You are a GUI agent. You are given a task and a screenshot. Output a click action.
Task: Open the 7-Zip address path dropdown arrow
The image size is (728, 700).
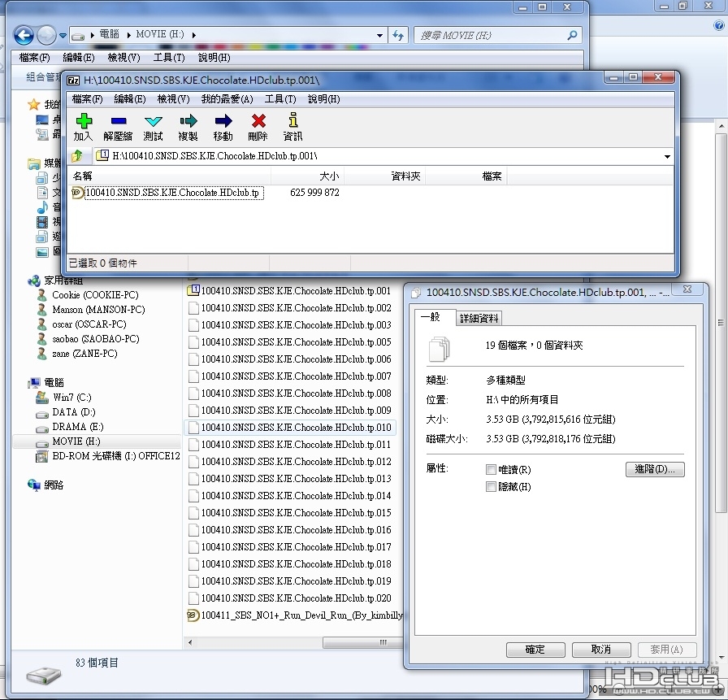[667, 157]
